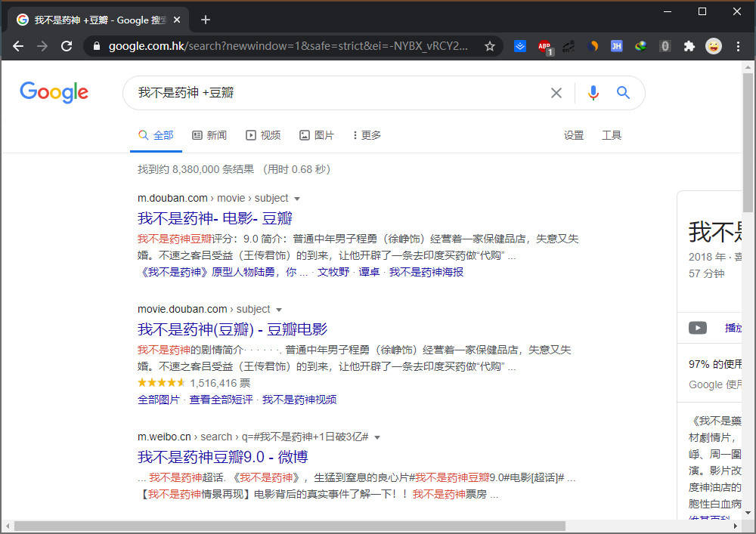
Task: Expand the m.douban.com breadcrumb dropdown arrow
Action: 296,198
